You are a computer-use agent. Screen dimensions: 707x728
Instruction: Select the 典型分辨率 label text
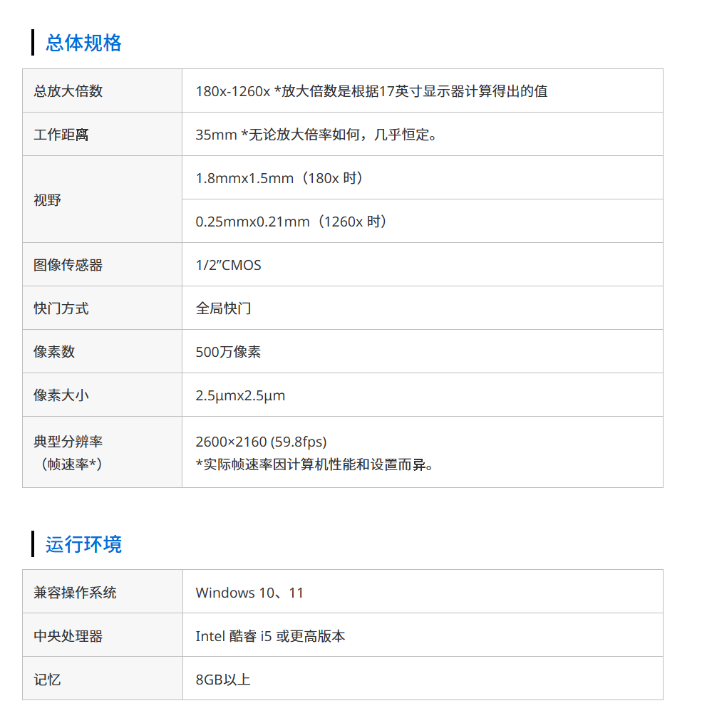68,441
